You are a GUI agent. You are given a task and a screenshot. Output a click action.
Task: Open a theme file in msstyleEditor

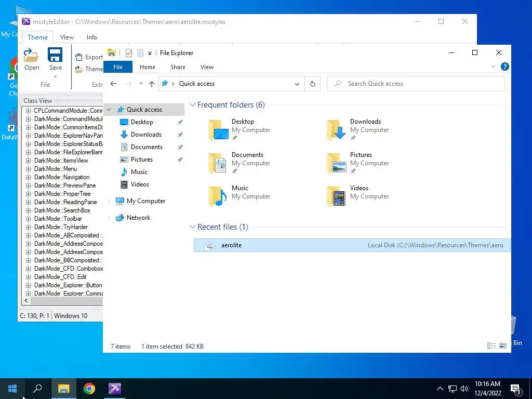tap(31, 59)
